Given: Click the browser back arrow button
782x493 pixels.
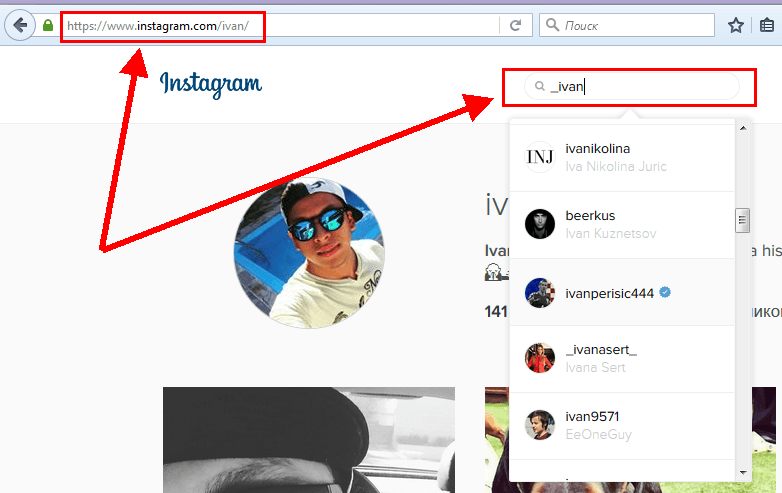Looking at the screenshot, I should tap(20, 25).
